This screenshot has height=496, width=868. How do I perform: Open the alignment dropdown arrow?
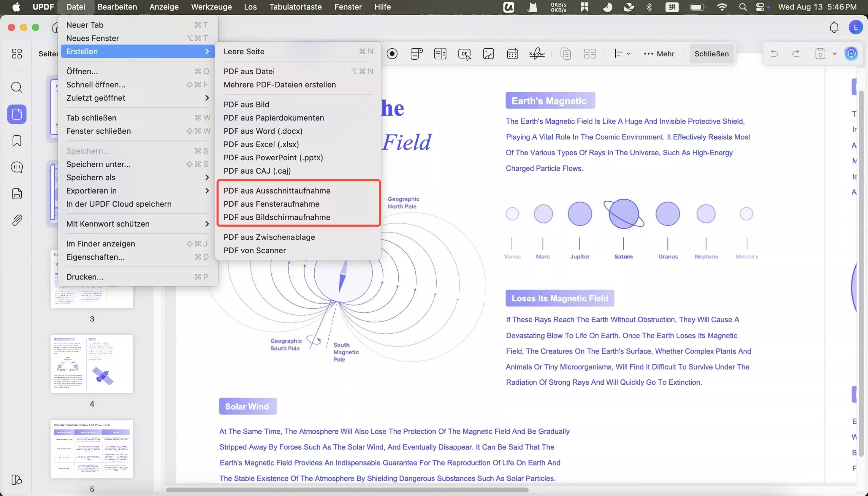point(629,54)
